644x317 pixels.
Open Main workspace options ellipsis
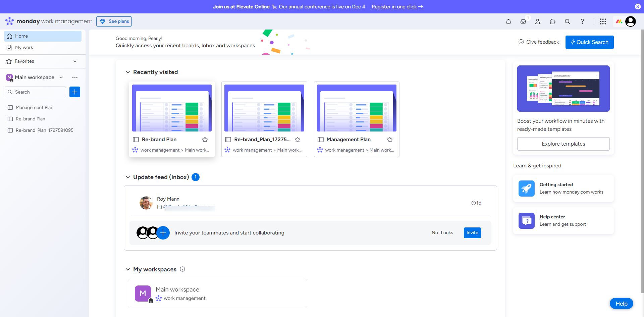pyautogui.click(x=75, y=77)
